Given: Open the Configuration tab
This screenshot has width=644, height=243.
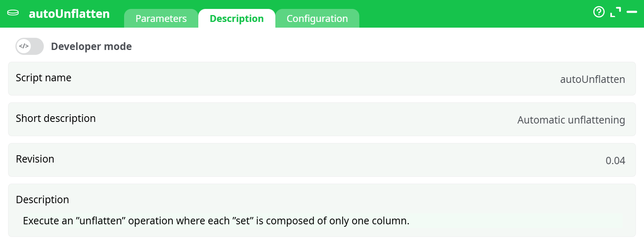Looking at the screenshot, I should coord(318,18).
